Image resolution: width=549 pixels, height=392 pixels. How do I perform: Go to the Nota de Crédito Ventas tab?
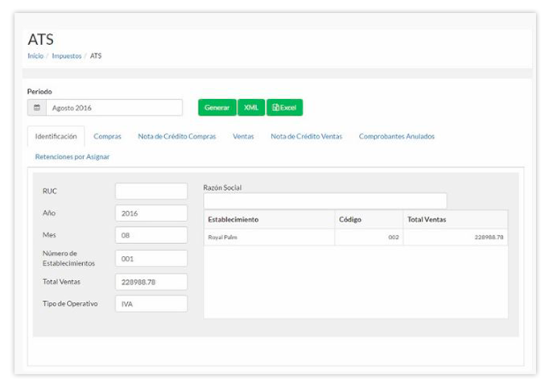click(x=306, y=137)
